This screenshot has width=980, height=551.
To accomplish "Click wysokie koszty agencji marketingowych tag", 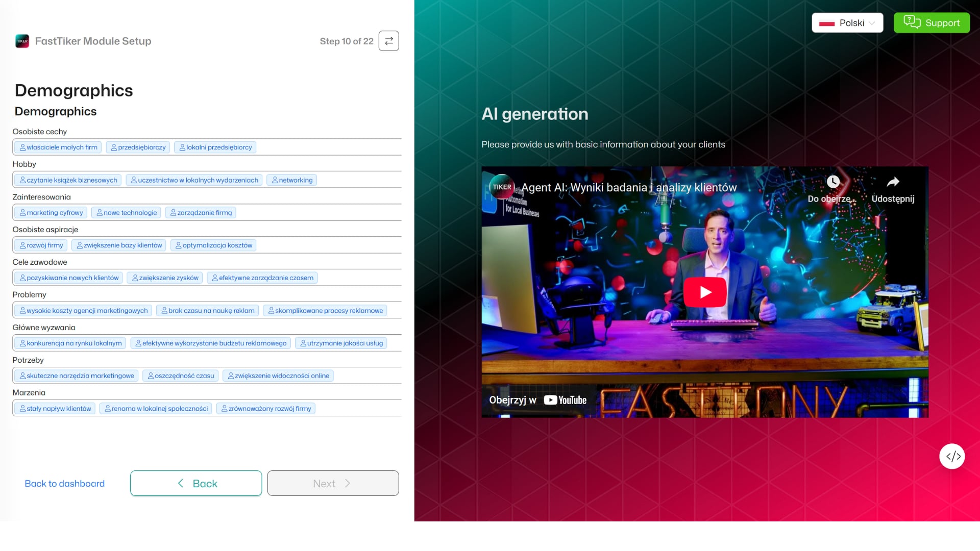I will click(x=83, y=311).
